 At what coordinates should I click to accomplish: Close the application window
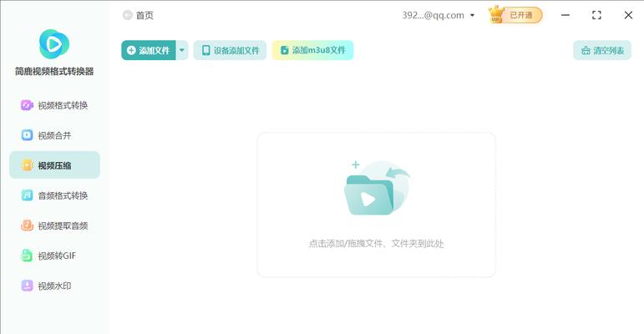point(628,15)
